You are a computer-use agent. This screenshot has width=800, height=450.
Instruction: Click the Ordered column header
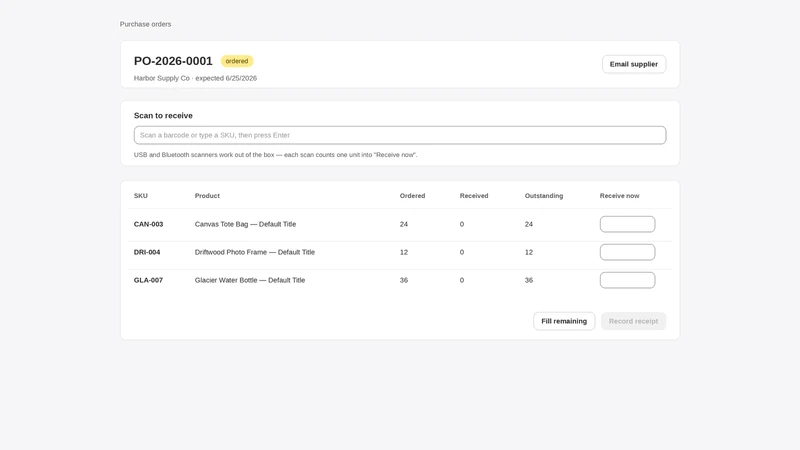(412, 195)
